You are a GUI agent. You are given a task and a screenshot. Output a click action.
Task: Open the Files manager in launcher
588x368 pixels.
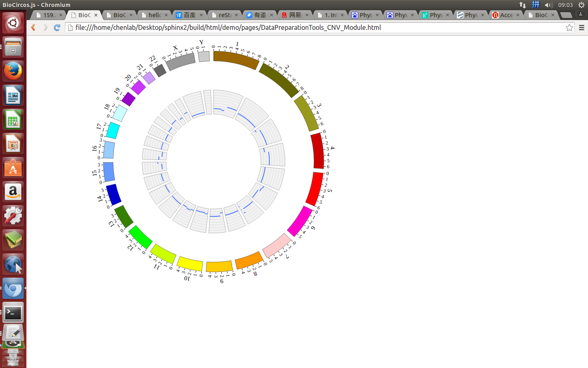point(13,47)
